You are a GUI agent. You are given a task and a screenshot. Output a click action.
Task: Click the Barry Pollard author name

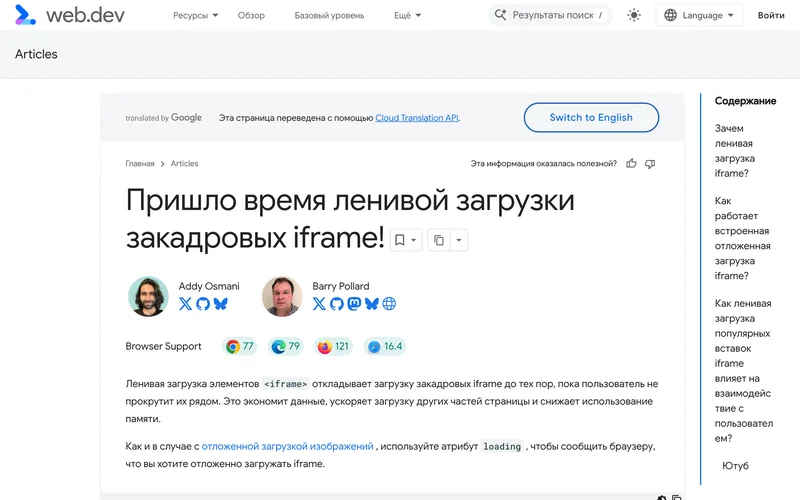(341, 286)
